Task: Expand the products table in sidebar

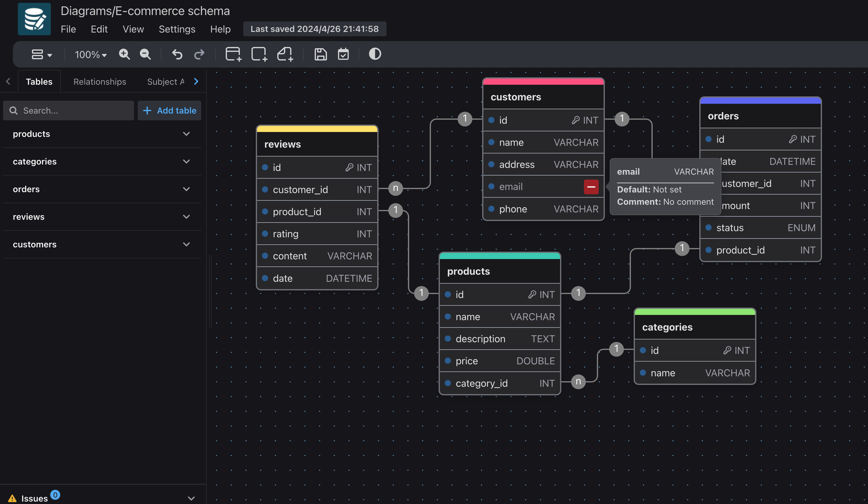Action: point(102,134)
